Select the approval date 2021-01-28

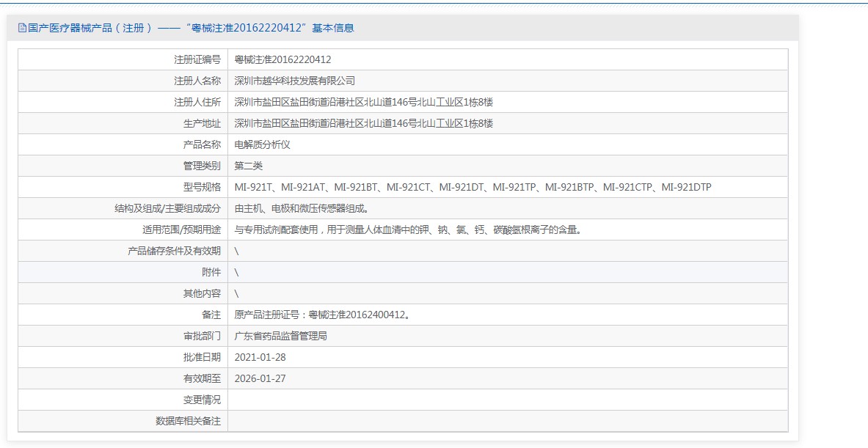(x=260, y=357)
